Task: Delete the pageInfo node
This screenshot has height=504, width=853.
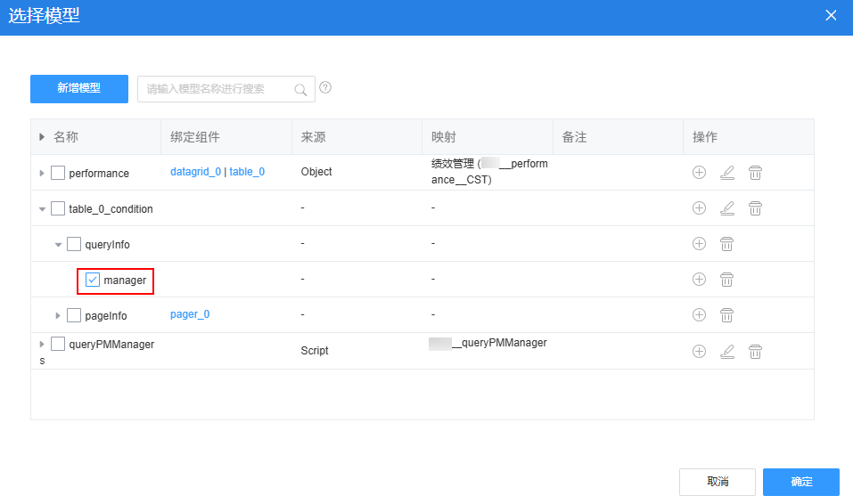Action: pyautogui.click(x=726, y=315)
